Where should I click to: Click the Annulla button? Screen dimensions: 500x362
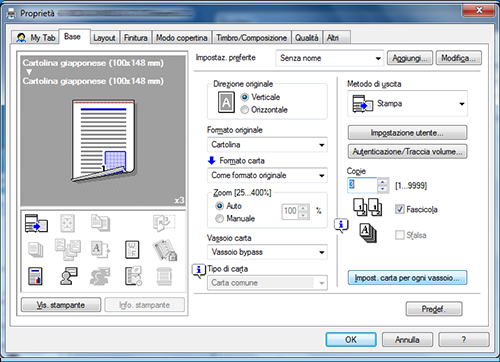[407, 340]
